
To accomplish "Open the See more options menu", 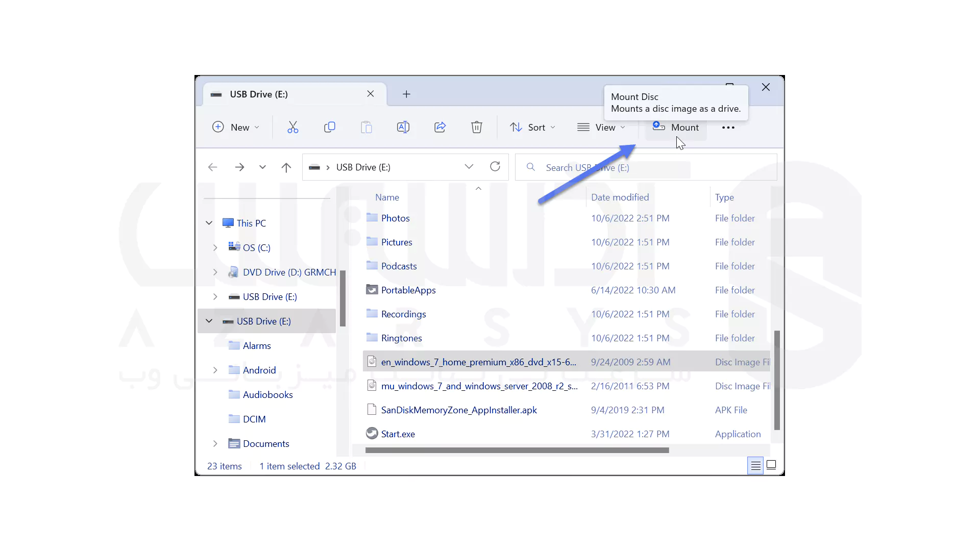I will point(728,128).
